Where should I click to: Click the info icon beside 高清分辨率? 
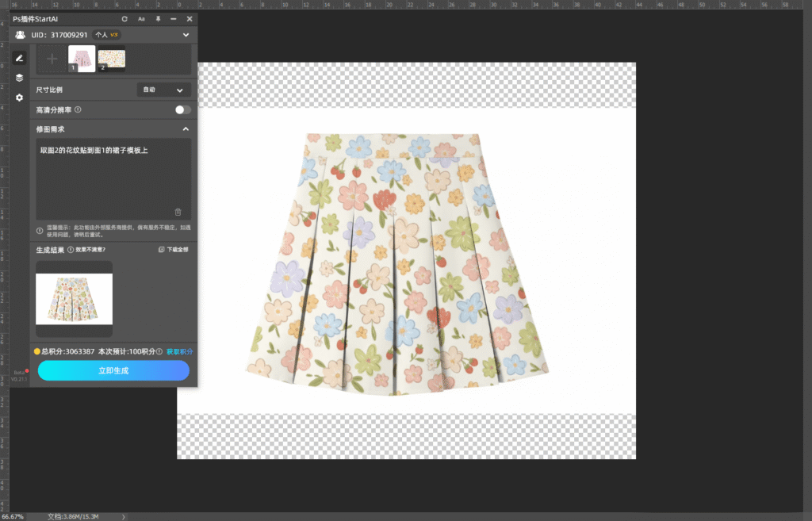point(78,109)
